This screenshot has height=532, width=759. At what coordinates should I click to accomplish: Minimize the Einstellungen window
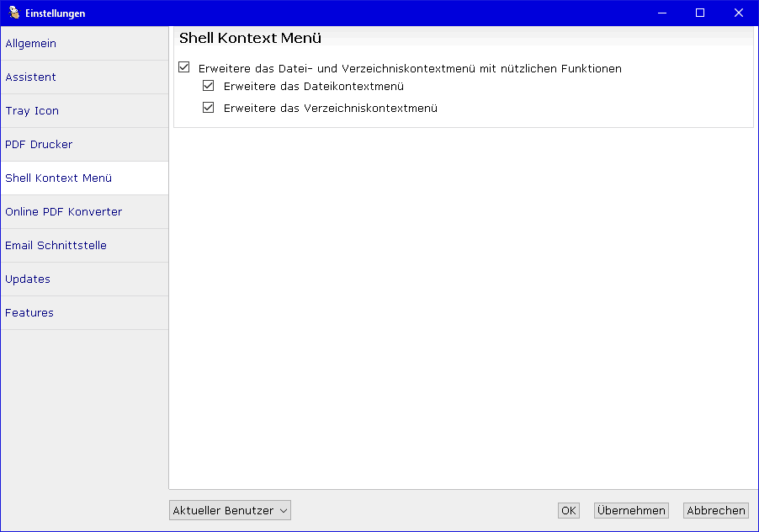click(661, 13)
